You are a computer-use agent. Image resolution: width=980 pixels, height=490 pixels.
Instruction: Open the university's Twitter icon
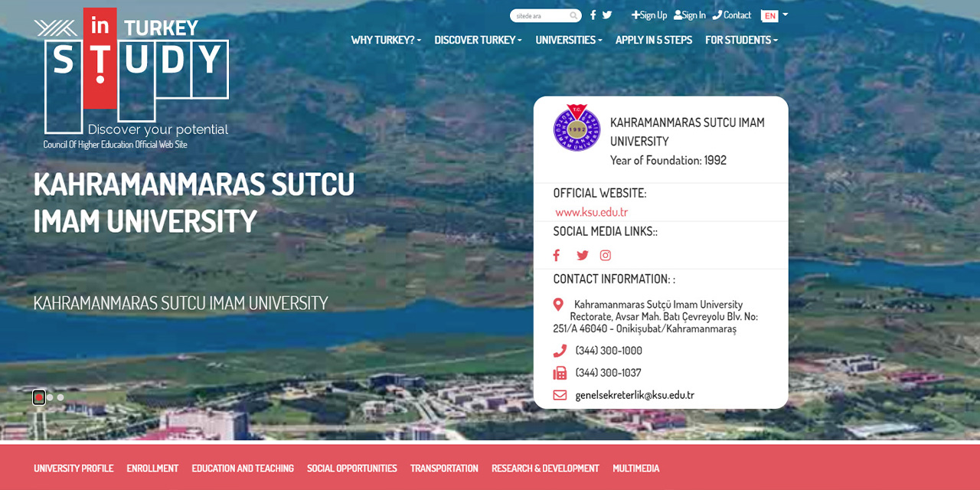[582, 255]
